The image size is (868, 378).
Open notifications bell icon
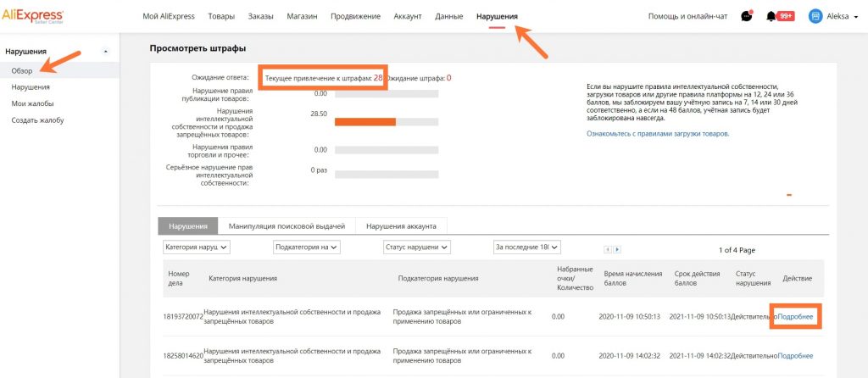pos(771,16)
